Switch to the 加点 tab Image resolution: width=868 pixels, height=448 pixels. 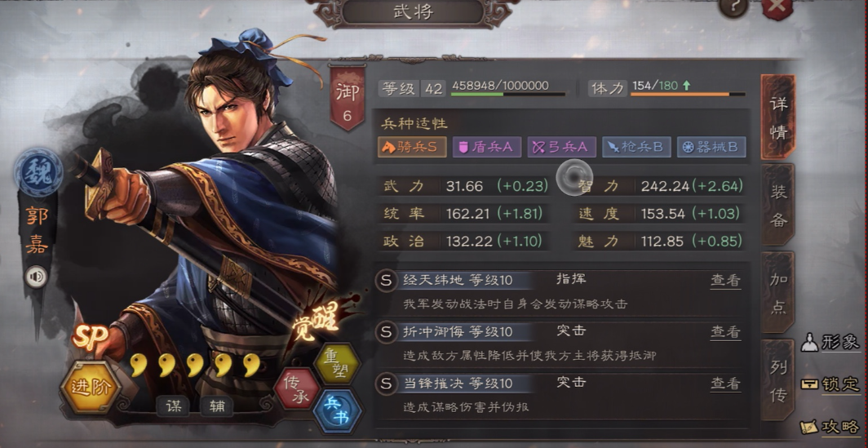777,292
